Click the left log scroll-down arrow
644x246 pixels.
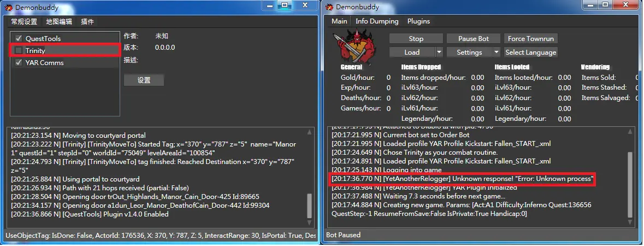tap(309, 222)
